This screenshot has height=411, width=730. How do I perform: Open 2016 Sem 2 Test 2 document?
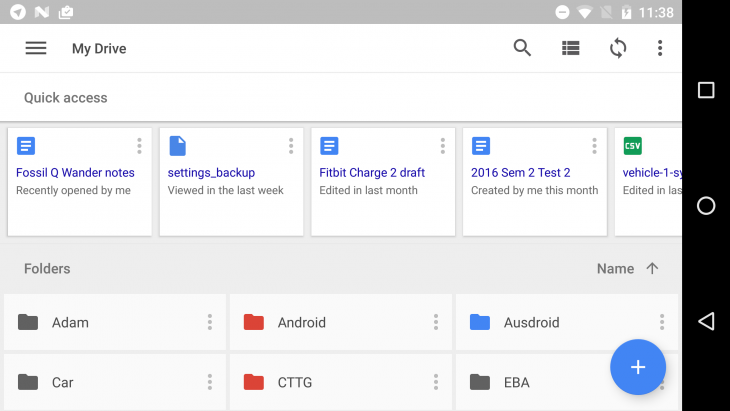[535, 182]
